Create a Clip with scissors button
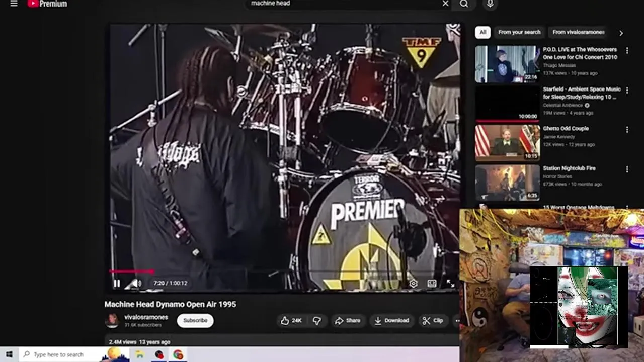The width and height of the screenshot is (644, 362). tap(433, 321)
